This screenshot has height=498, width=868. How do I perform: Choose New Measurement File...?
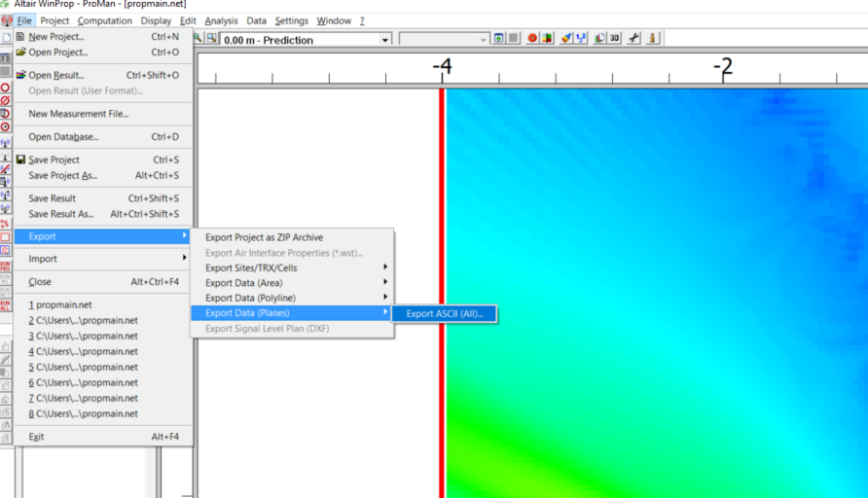(x=103, y=114)
